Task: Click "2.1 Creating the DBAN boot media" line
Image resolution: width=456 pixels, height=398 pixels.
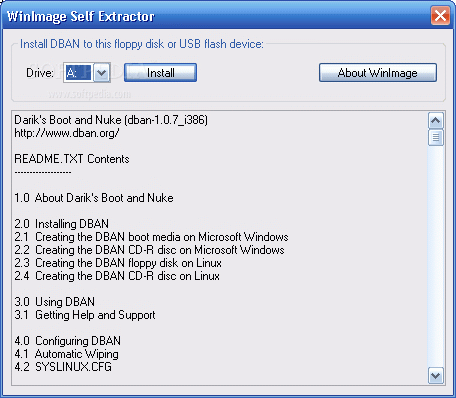Action: 151,237
